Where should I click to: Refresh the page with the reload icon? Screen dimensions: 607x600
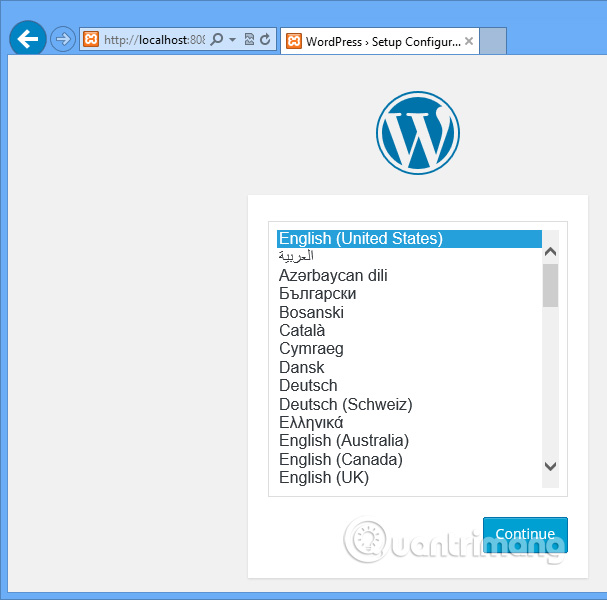(x=265, y=39)
